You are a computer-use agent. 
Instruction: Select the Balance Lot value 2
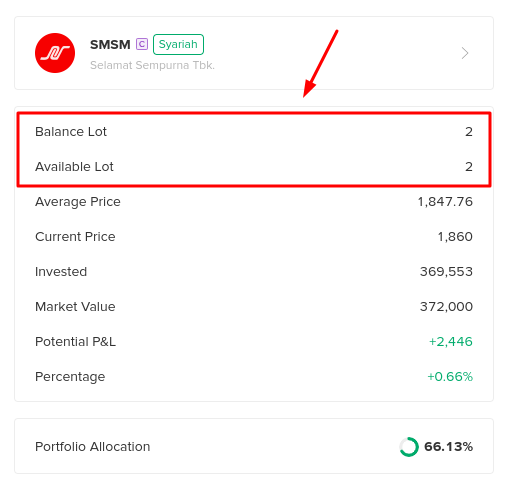coord(469,132)
